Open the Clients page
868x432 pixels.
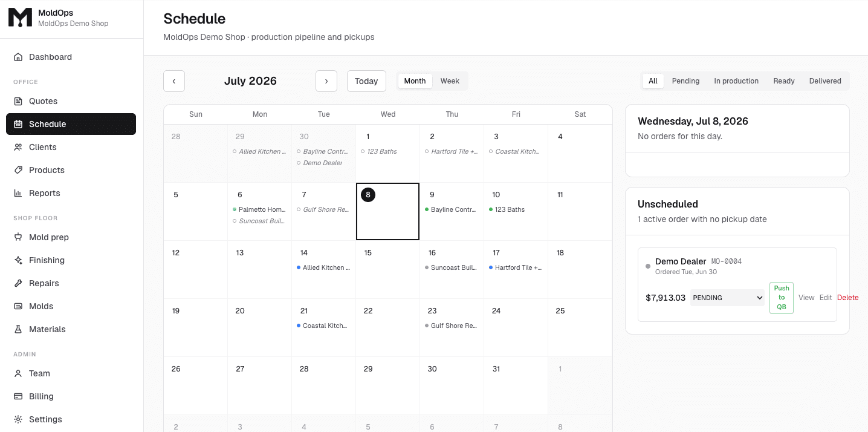coord(71,147)
